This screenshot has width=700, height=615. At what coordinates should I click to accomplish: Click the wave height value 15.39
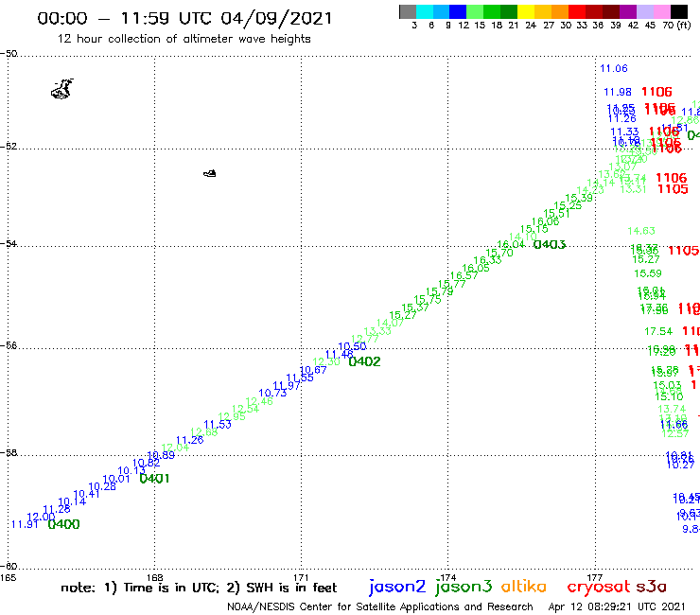pos(579,198)
